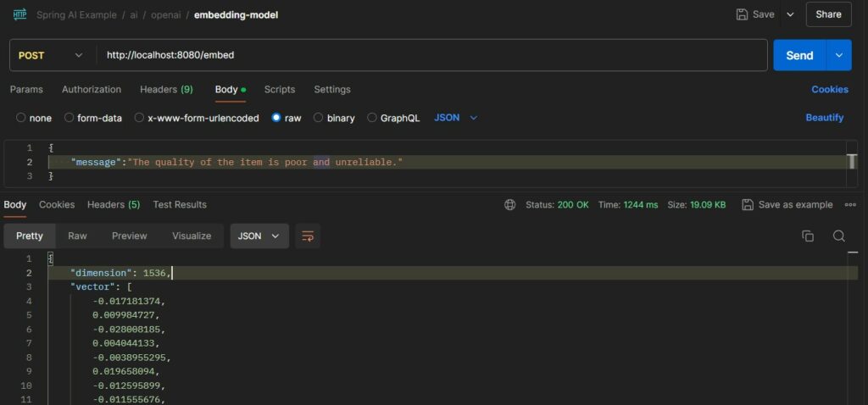The height and width of the screenshot is (405, 868).
Task: Open the response Headers (5) tab
Action: tap(114, 204)
